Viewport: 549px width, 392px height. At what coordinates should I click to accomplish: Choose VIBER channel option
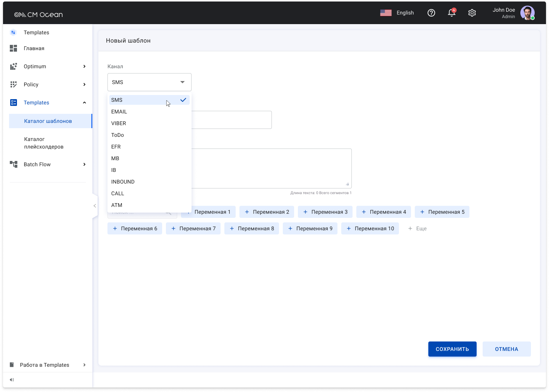(x=119, y=123)
